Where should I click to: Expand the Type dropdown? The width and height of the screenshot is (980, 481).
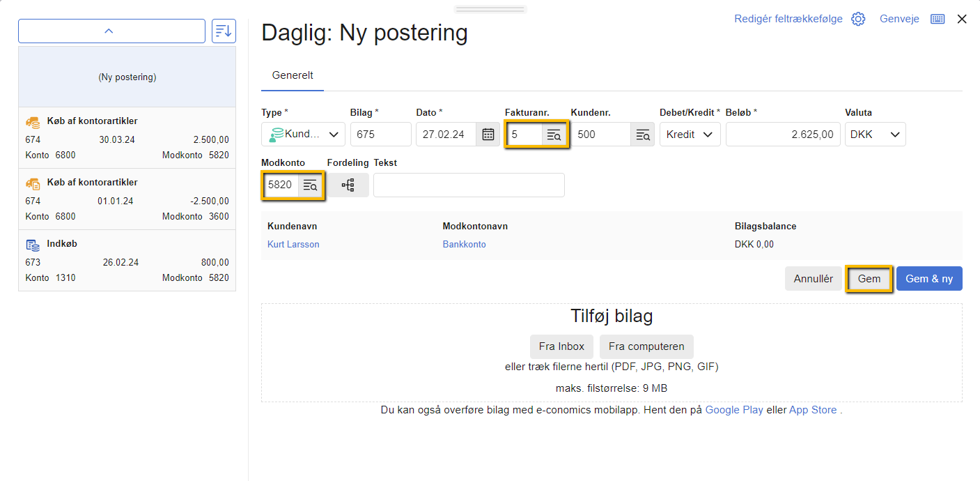303,135
